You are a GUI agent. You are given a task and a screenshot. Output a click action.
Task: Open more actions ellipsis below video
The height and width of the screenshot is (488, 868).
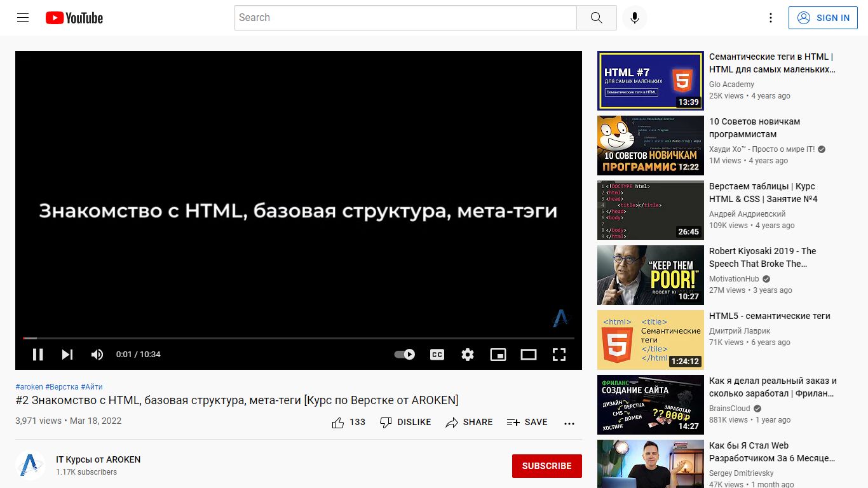[569, 423]
